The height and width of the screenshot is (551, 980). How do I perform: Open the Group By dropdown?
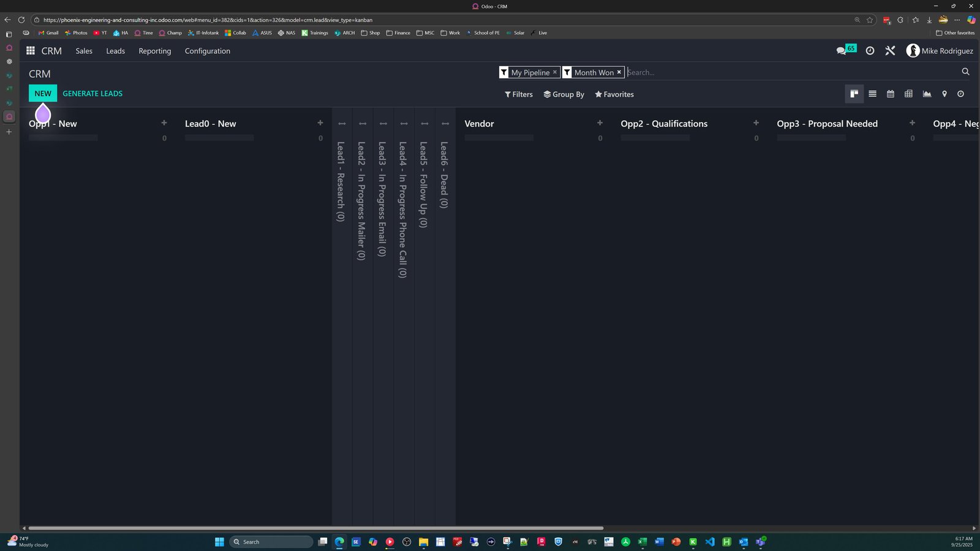click(563, 94)
